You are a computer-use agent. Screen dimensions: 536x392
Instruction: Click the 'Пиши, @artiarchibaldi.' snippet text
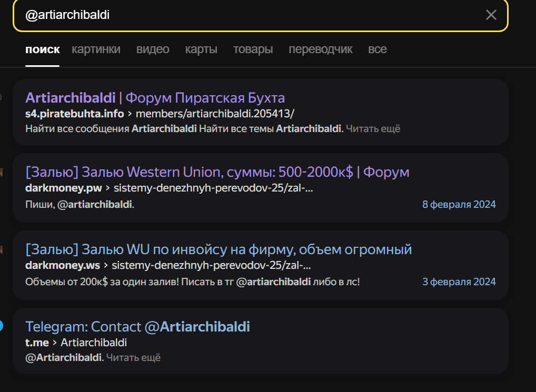pos(80,205)
